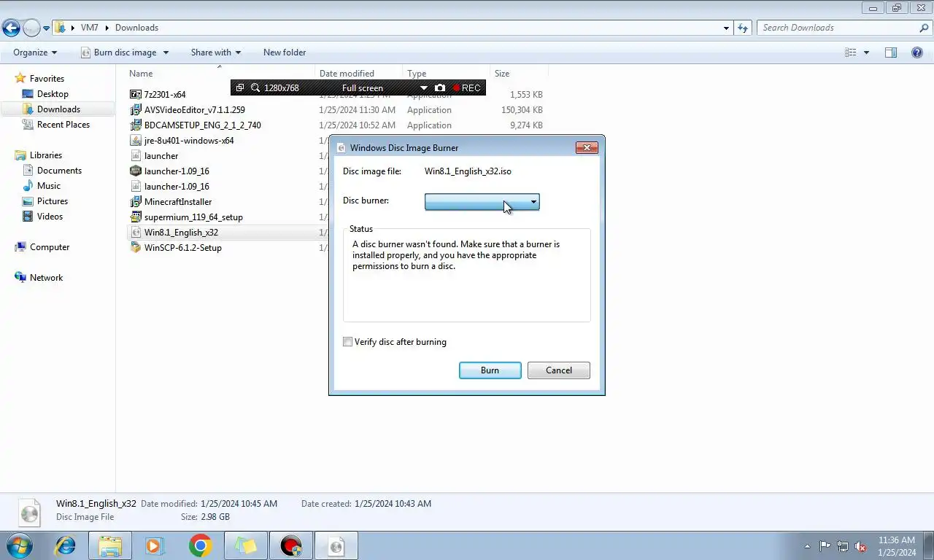Open the view options dropdown arrow
This screenshot has width=934, height=560.
(866, 52)
